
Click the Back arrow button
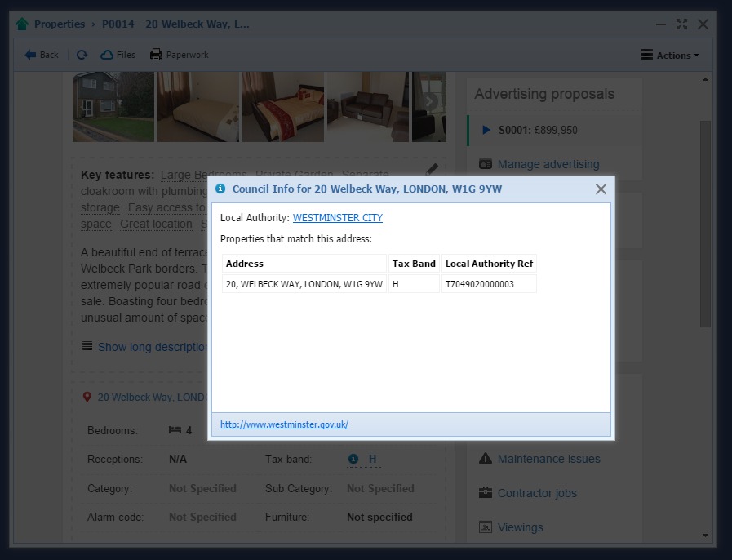click(41, 55)
